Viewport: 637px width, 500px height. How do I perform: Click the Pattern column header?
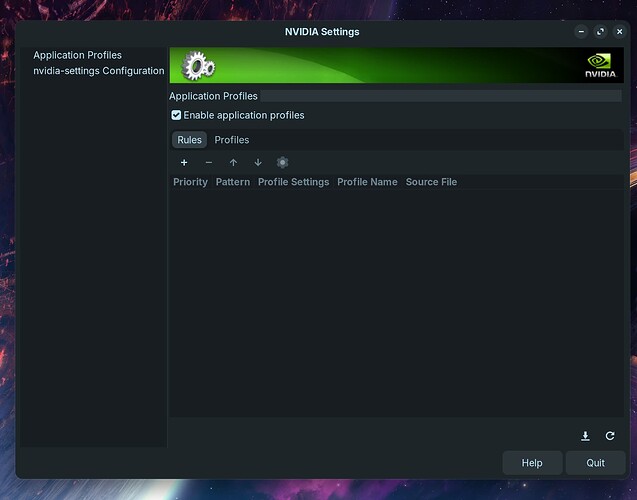click(x=233, y=182)
